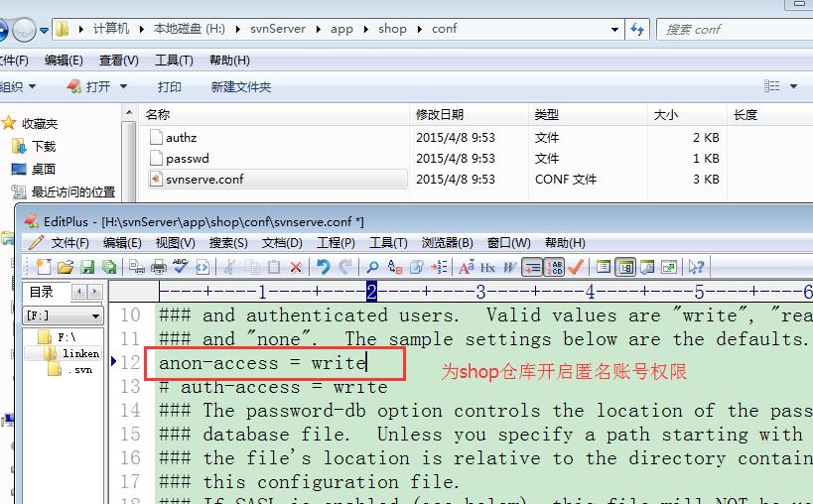The width and height of the screenshot is (813, 504).
Task: Open the 文件(F) menu in EditPlus
Action: [70, 242]
